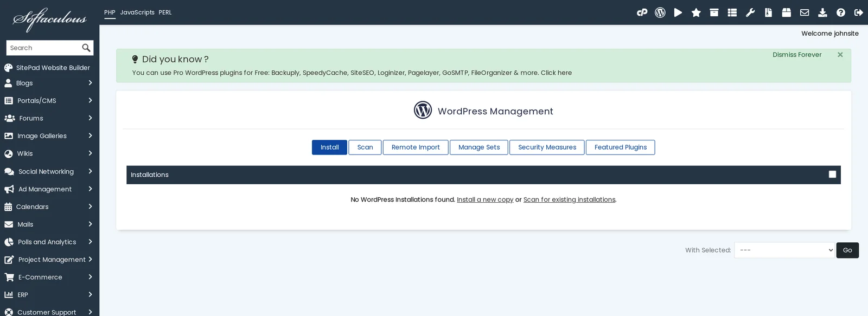
Task: Click the Social Networking chat icon
Action: coord(9,171)
